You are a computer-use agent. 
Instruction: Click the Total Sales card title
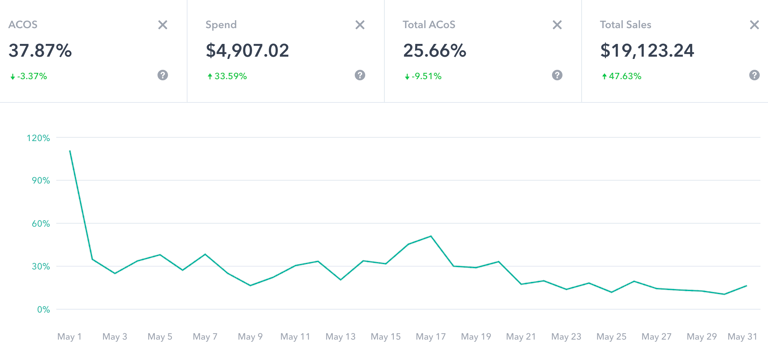[x=625, y=24]
